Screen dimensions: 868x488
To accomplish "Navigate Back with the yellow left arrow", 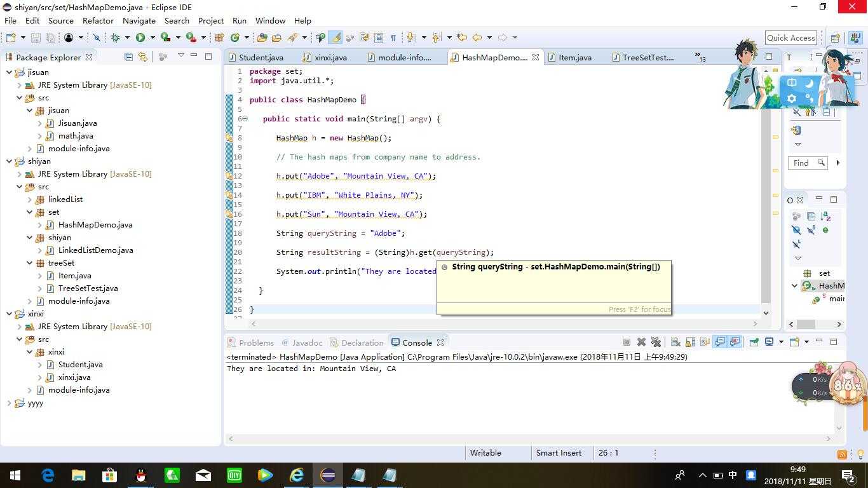I will point(477,37).
